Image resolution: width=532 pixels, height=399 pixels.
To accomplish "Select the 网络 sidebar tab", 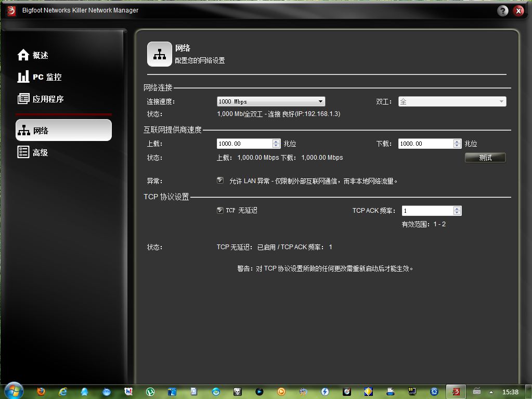I will coord(63,130).
